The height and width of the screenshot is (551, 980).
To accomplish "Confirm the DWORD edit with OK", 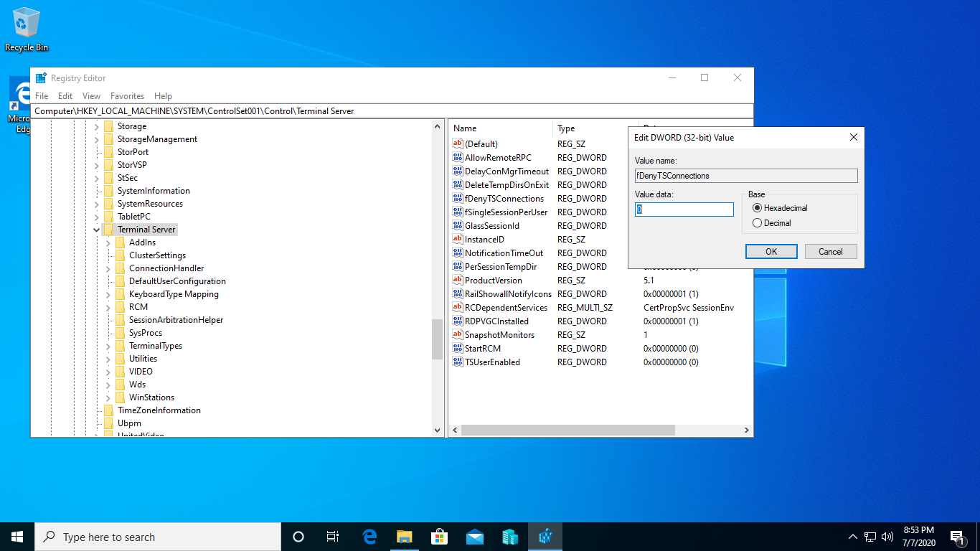I will click(x=771, y=252).
